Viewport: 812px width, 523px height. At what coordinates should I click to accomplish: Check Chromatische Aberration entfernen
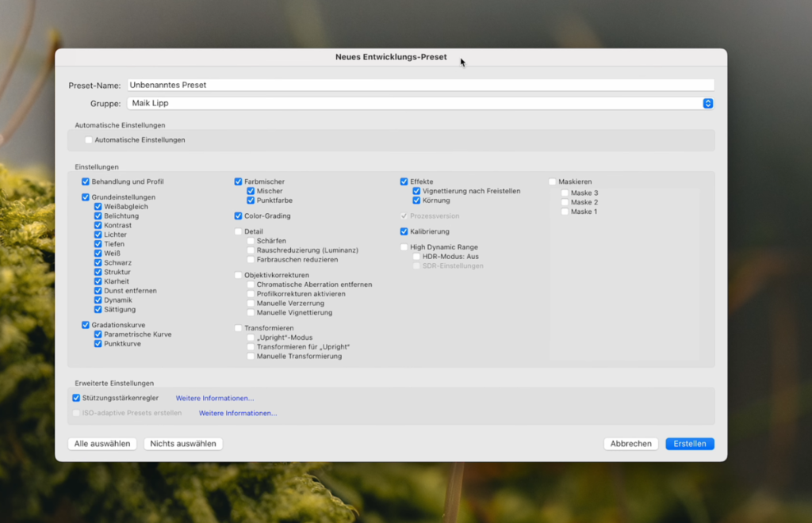[251, 284]
